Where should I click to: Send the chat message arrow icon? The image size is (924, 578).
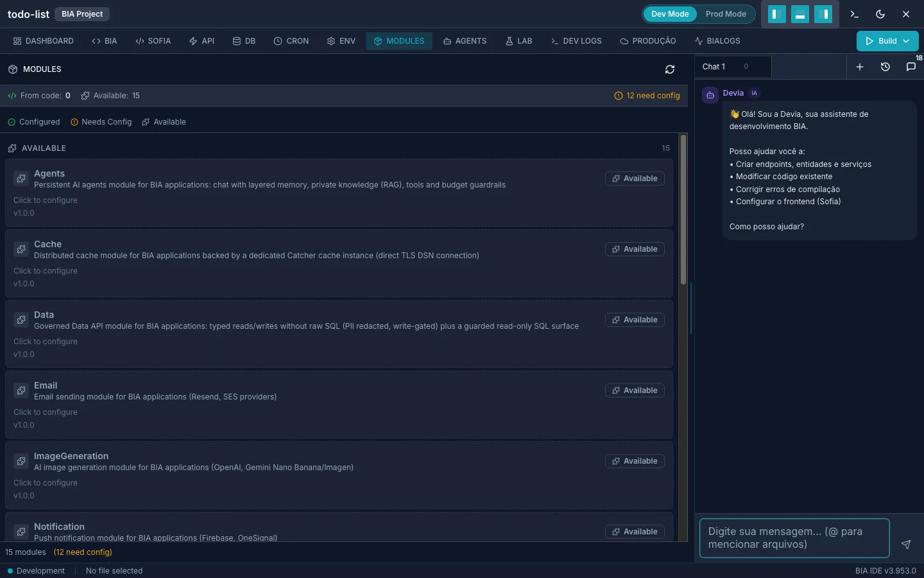click(906, 545)
